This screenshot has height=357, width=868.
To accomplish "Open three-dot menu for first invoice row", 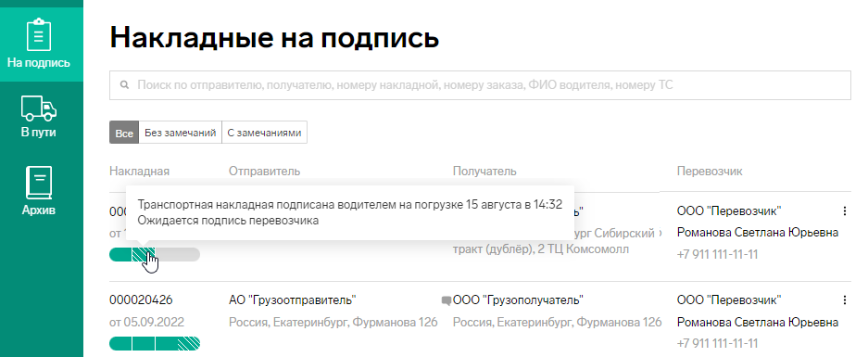I will [845, 211].
